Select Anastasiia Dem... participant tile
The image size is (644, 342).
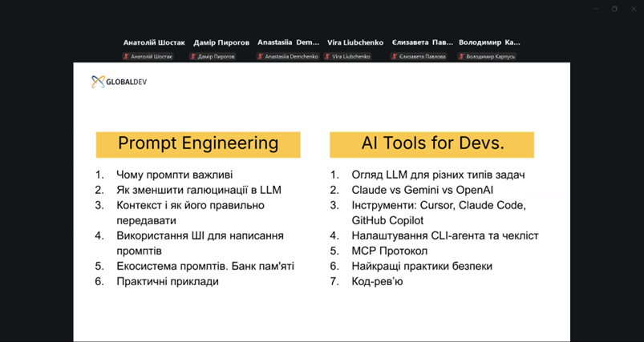[x=288, y=42]
